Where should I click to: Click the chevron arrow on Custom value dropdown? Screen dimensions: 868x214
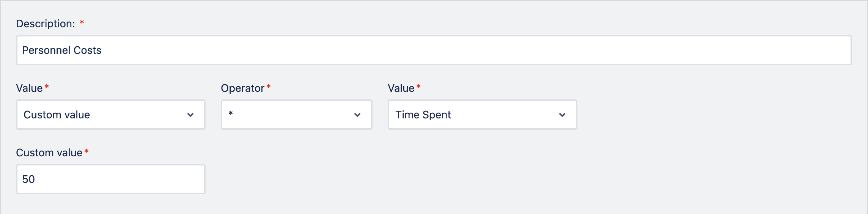(190, 115)
